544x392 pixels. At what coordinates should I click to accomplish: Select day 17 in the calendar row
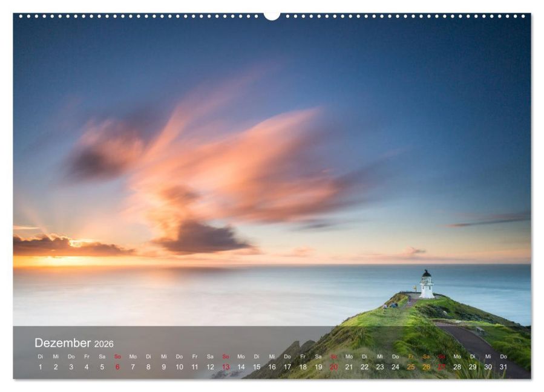[x=287, y=367]
